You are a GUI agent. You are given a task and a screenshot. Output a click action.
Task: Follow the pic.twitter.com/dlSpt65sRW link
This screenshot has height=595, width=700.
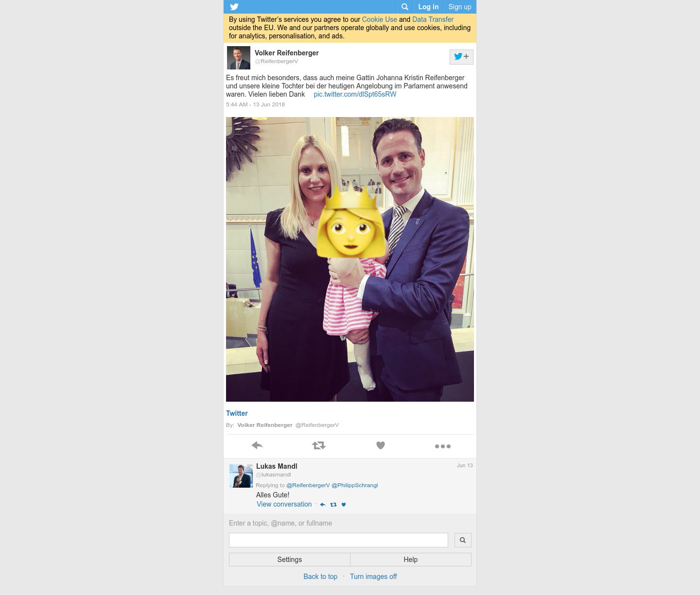355,94
